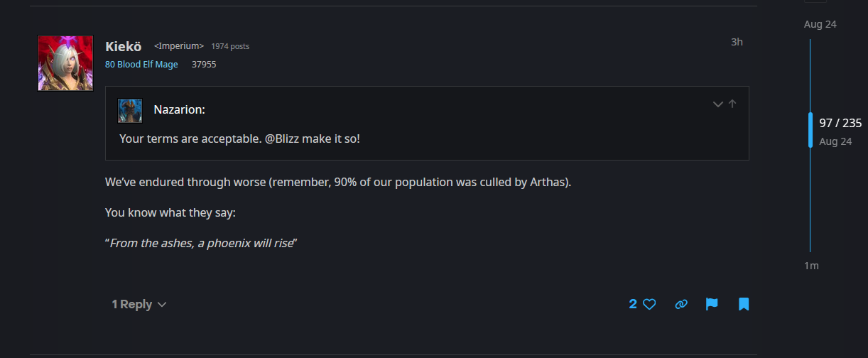This screenshot has width=868, height=358.
Task: Open the 80 Blood Elf Mage character link
Action: pos(141,65)
